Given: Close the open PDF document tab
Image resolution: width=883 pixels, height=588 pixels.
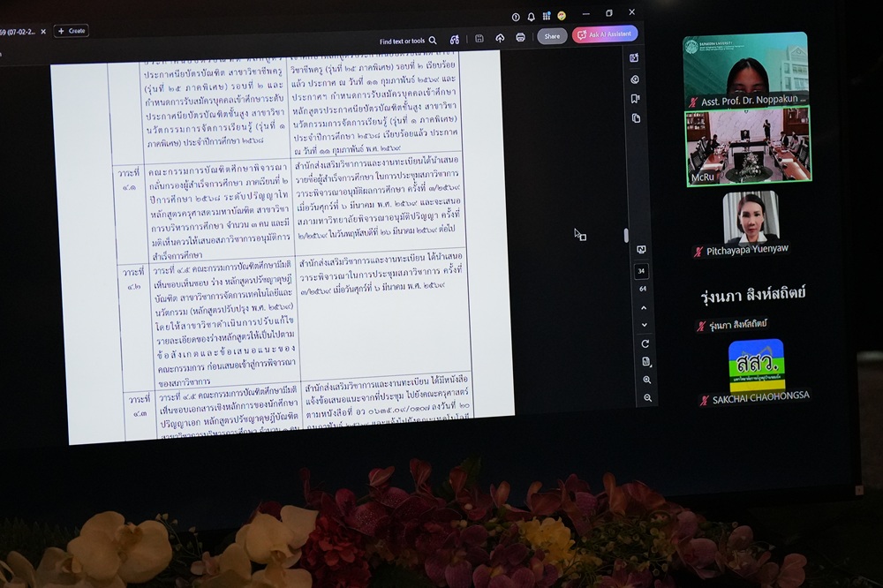Looking at the screenshot, I should pos(42,31).
